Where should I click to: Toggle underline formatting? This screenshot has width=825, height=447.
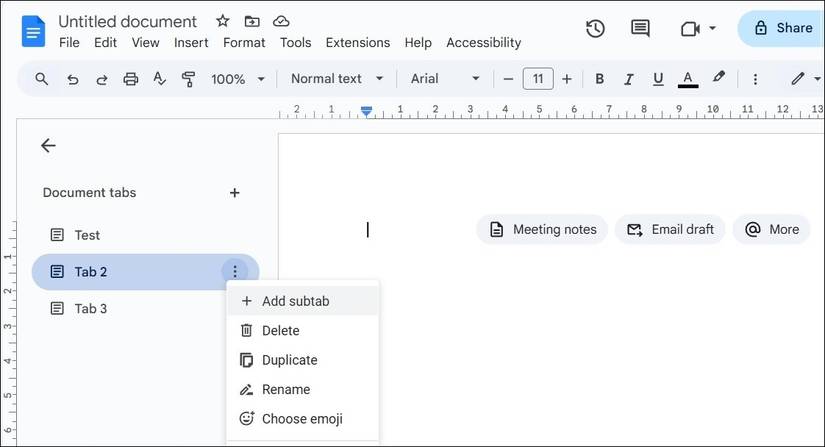[x=658, y=79]
